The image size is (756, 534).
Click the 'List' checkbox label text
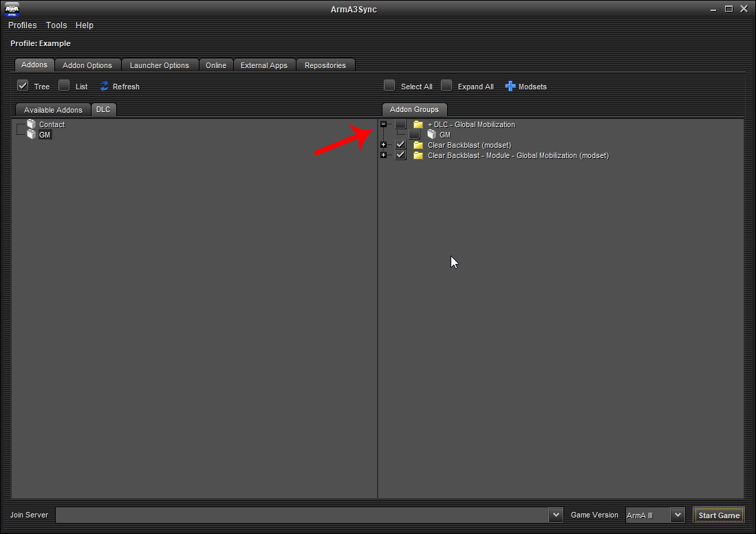coord(81,87)
